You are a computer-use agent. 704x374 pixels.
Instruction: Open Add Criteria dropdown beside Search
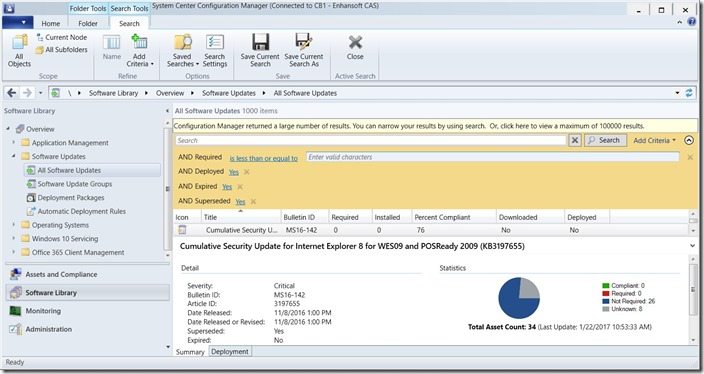[x=654, y=141]
